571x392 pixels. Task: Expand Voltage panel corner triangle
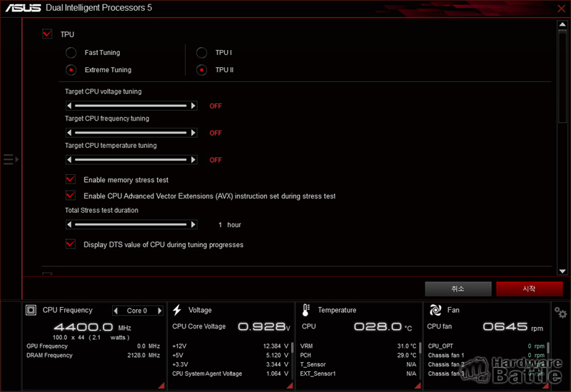click(290, 386)
